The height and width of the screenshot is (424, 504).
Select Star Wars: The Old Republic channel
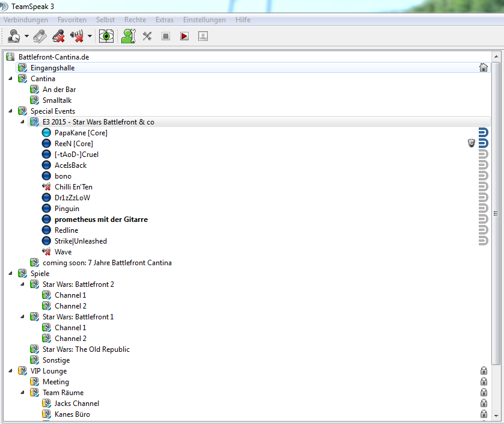(x=86, y=349)
